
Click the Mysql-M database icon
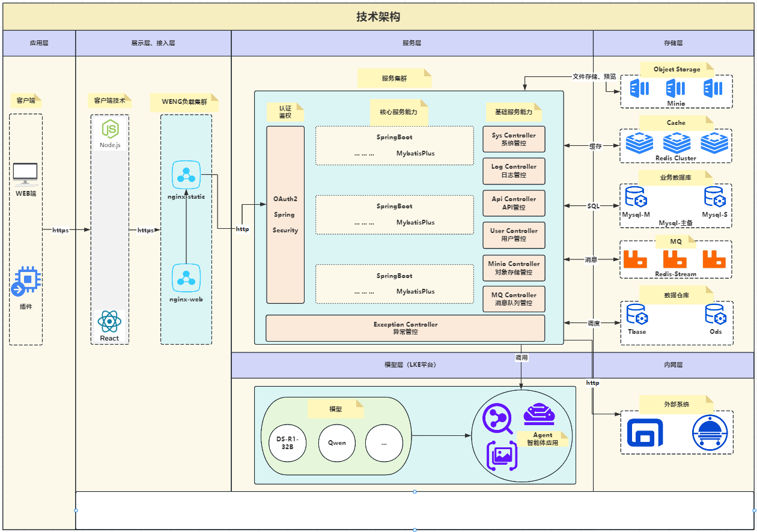click(x=636, y=198)
